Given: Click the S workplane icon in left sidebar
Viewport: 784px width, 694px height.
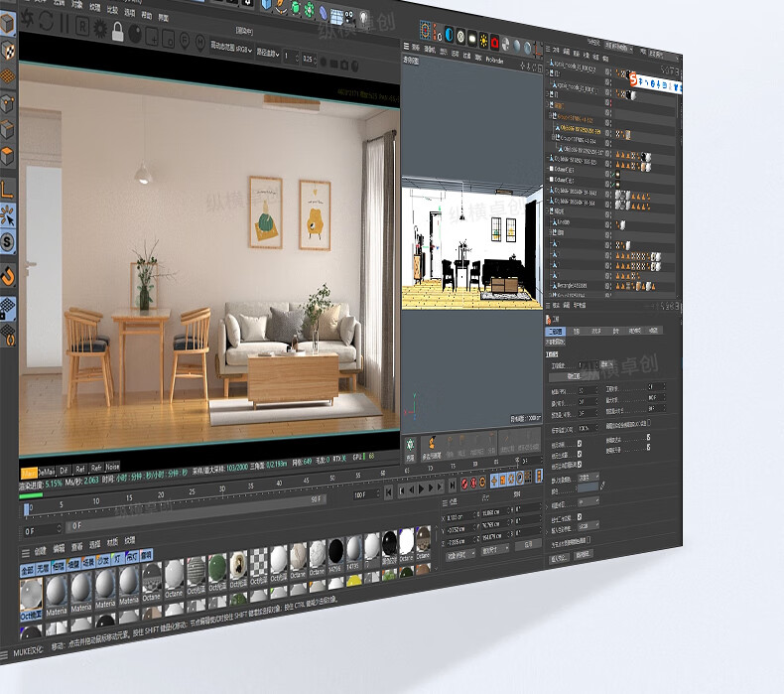Looking at the screenshot, I should (x=8, y=241).
